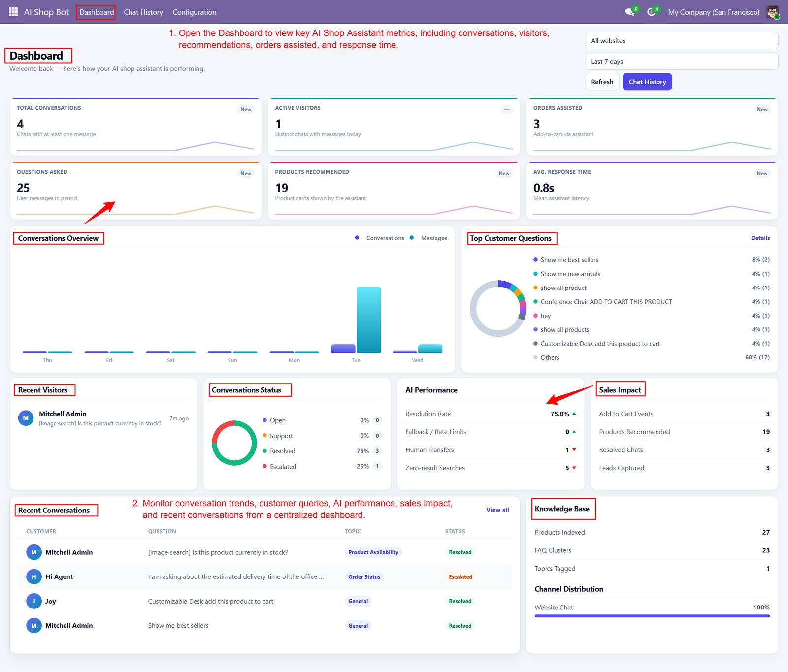
Task: Open the user avatar in top bar
Action: [x=773, y=12]
